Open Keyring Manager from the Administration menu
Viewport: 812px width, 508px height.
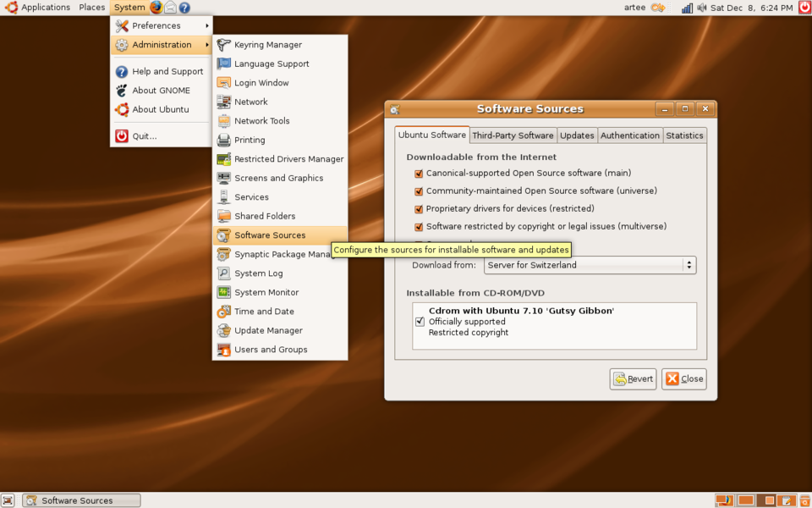(280, 45)
